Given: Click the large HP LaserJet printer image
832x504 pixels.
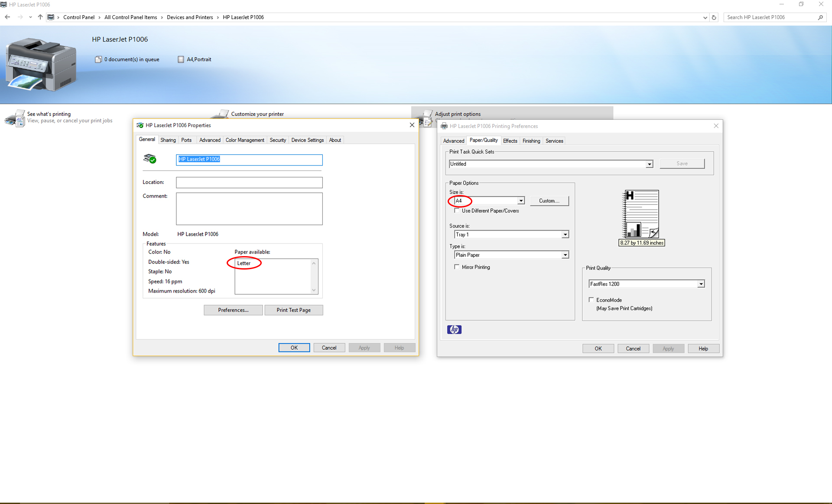Looking at the screenshot, I should point(41,64).
